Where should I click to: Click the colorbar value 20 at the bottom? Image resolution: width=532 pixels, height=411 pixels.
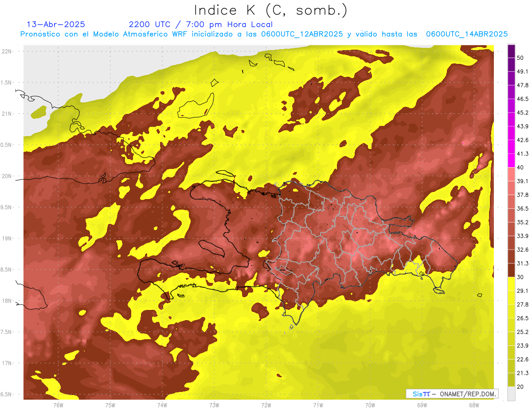[520, 387]
